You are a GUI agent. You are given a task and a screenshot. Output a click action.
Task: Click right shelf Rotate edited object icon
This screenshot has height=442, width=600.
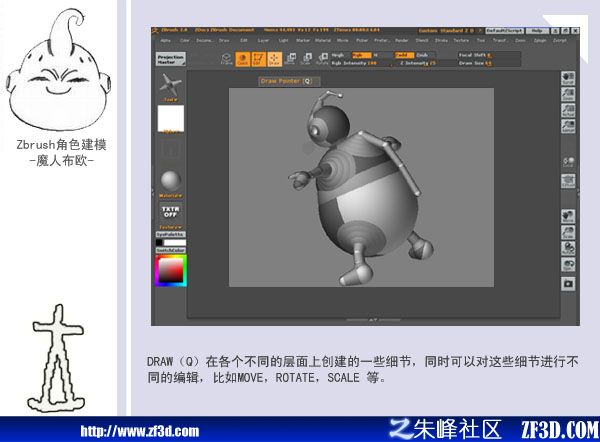568,248
